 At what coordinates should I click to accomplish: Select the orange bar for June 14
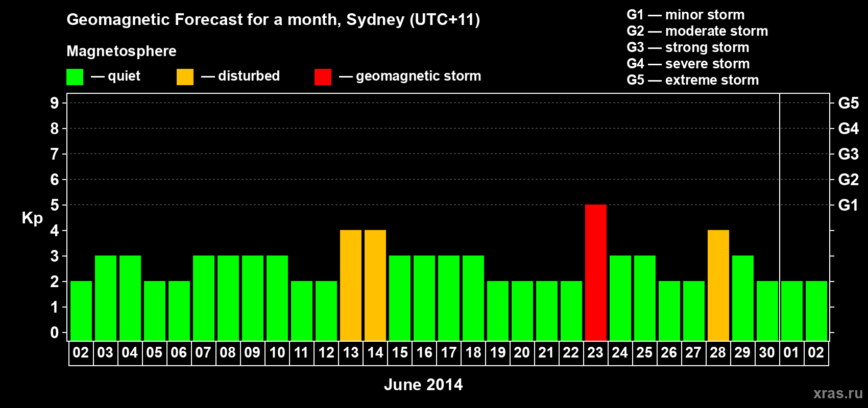[x=375, y=285]
